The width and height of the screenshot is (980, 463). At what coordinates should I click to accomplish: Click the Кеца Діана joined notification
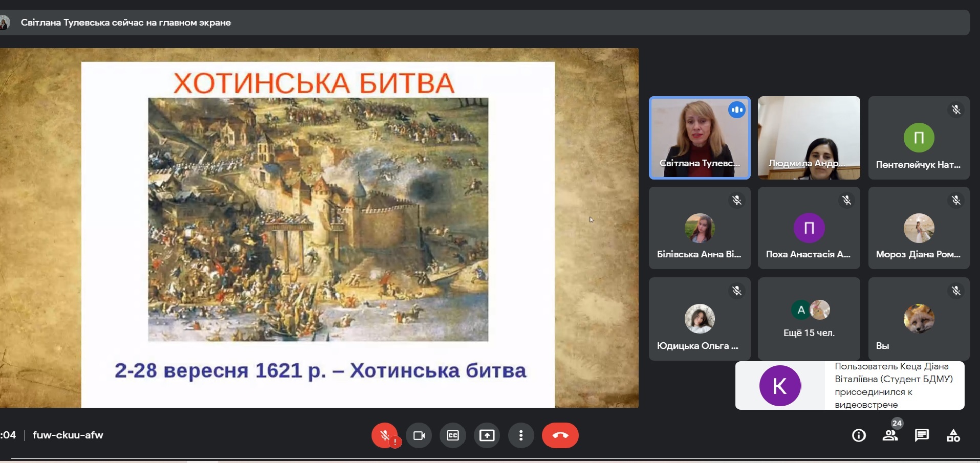(x=850, y=385)
